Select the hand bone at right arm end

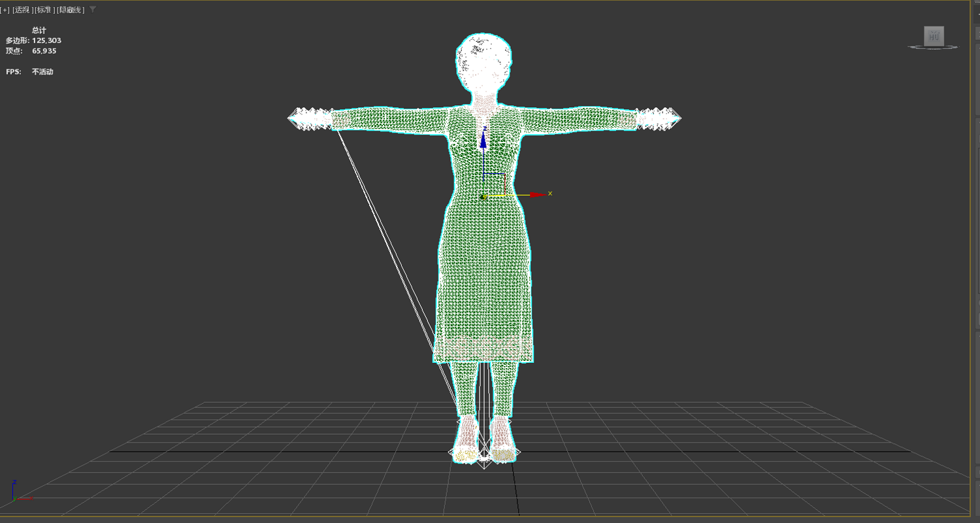[659, 118]
